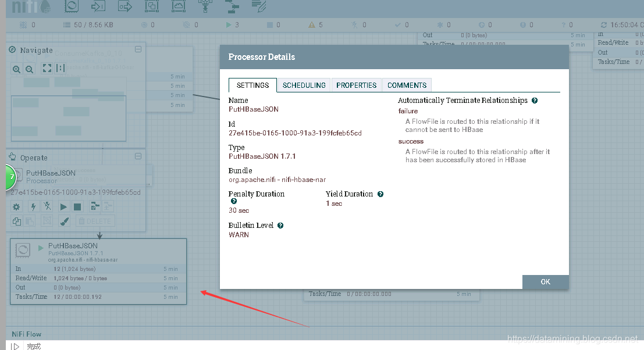This screenshot has width=644, height=350.
Task: Collapse the Navigate panel
Action: (x=138, y=49)
